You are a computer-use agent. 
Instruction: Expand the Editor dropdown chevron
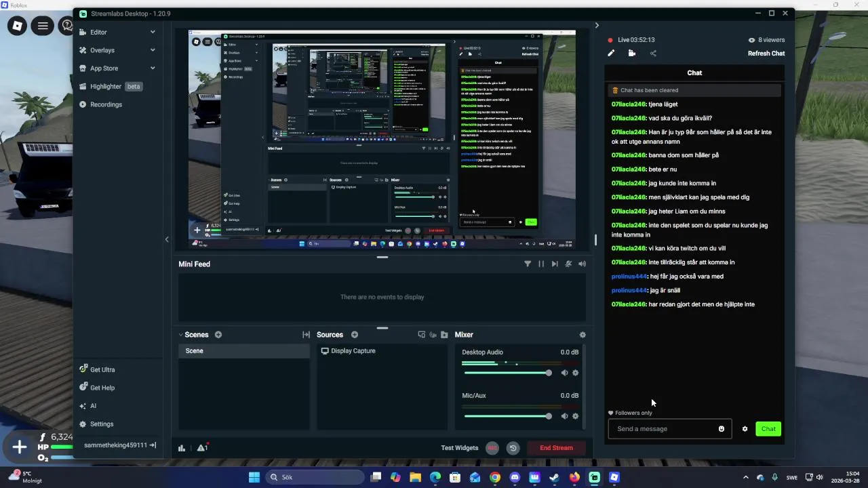[x=153, y=32]
